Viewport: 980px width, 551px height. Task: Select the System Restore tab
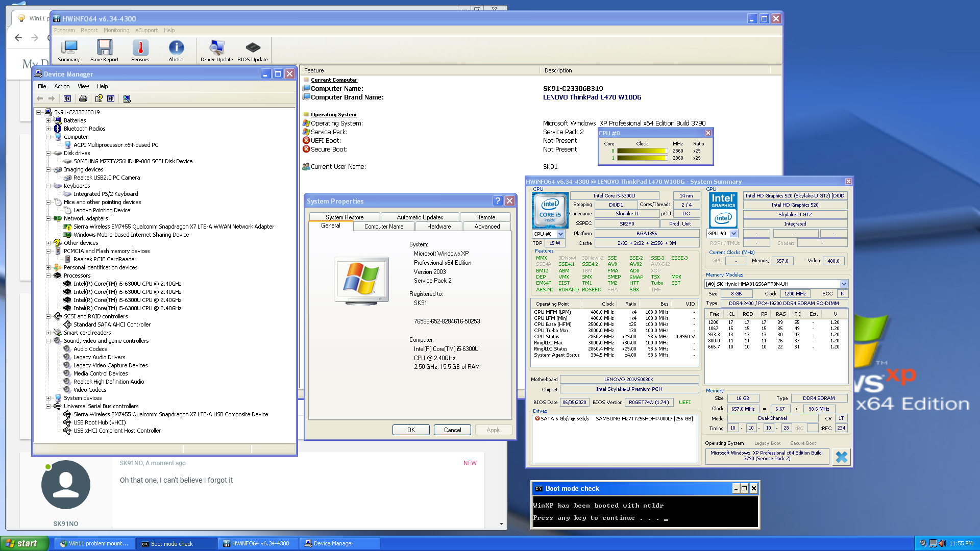coord(345,217)
